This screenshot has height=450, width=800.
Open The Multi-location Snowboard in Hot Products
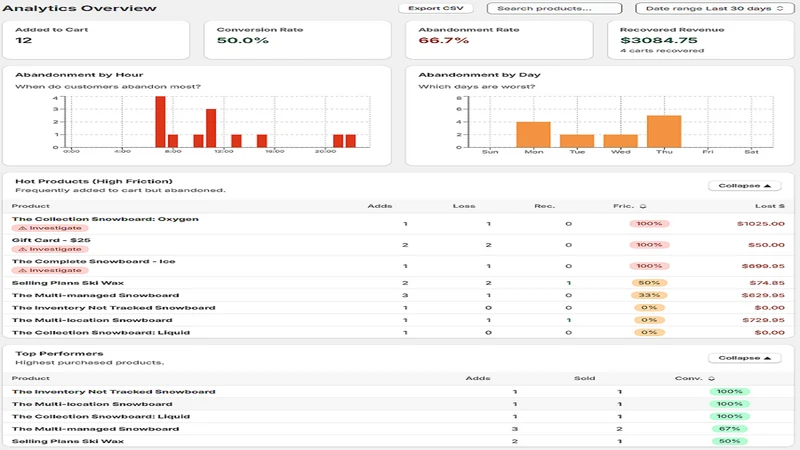tap(398, 320)
